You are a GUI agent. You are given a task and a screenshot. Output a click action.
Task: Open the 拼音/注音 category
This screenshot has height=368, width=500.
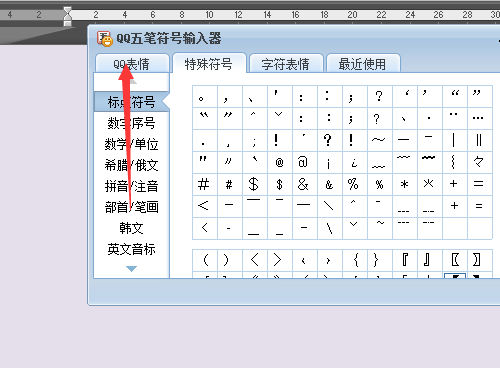[x=131, y=186]
